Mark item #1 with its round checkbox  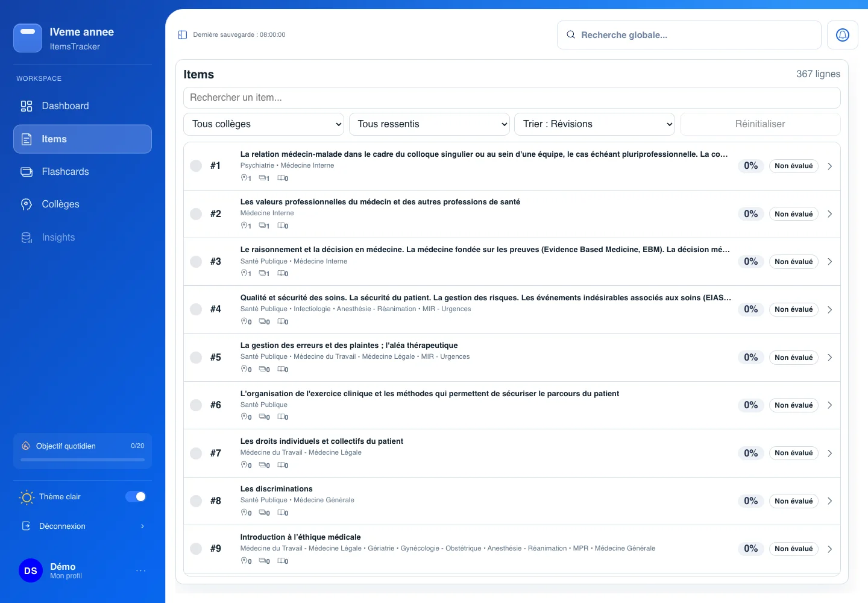(196, 166)
